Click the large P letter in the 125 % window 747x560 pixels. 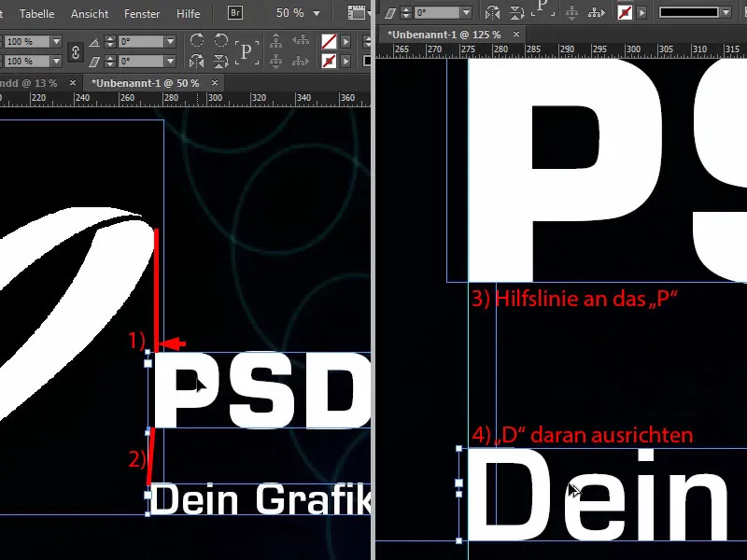[x=567, y=170]
